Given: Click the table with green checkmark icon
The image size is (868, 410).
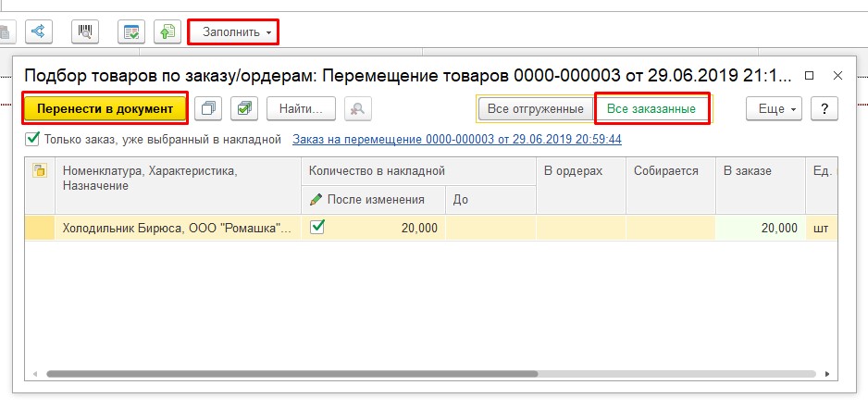Looking at the screenshot, I should click(x=131, y=31).
